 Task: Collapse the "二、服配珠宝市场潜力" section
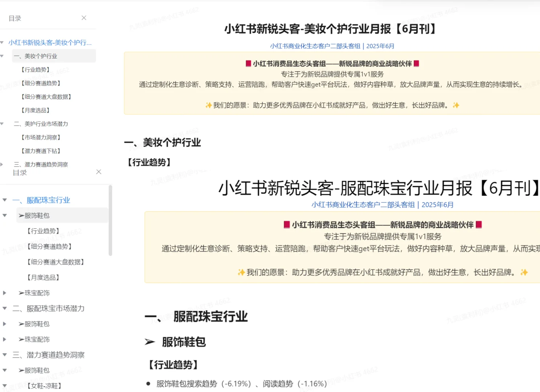(4, 308)
